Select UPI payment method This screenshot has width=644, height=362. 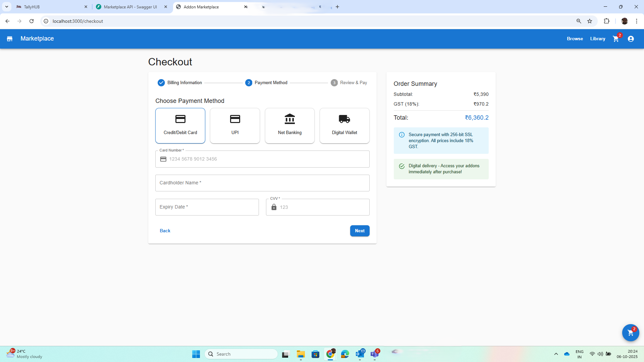[235, 126]
